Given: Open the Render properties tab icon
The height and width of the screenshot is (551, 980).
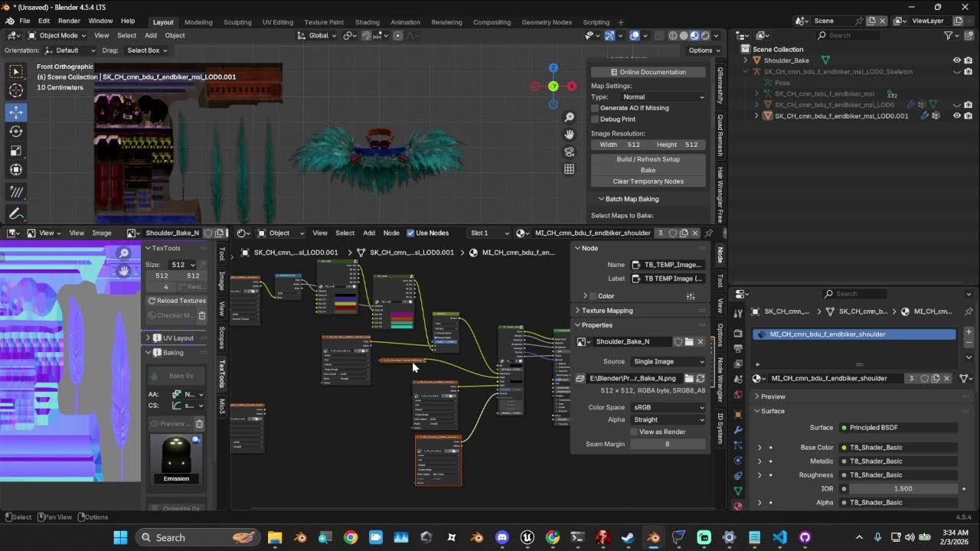Looking at the screenshot, I should coord(738,333).
